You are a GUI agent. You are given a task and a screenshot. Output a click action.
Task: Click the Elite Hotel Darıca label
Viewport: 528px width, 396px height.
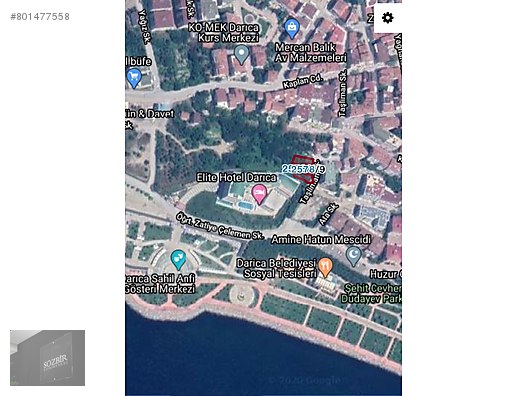click(x=236, y=177)
